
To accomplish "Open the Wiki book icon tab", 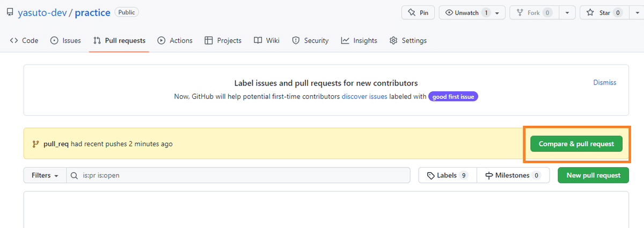I will pos(258,40).
